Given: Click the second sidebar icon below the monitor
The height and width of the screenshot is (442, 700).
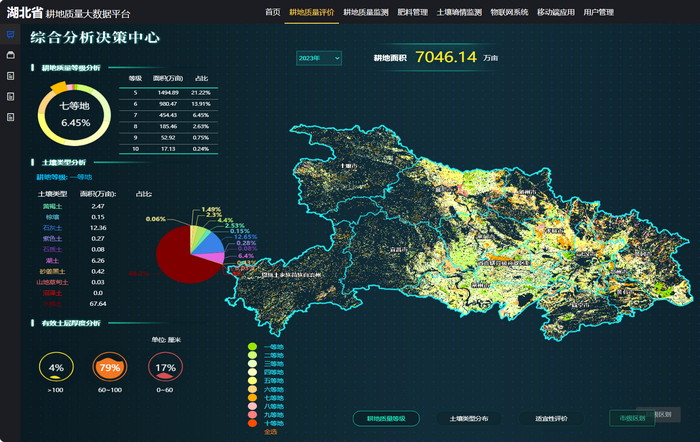Looking at the screenshot, I should tap(10, 55).
